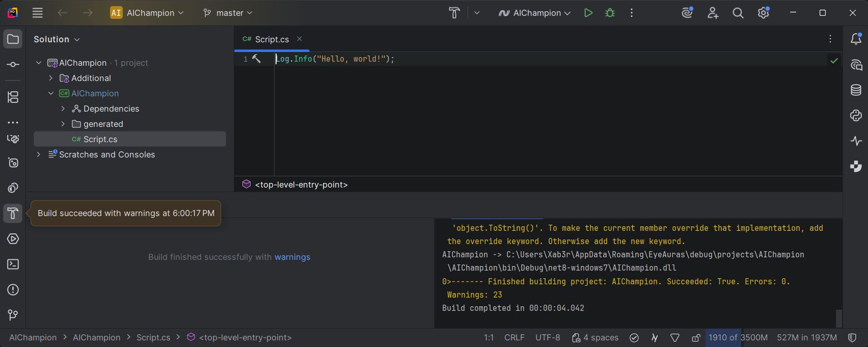The image size is (868, 347).
Task: Open build options dropdown arrow
Action: (477, 13)
